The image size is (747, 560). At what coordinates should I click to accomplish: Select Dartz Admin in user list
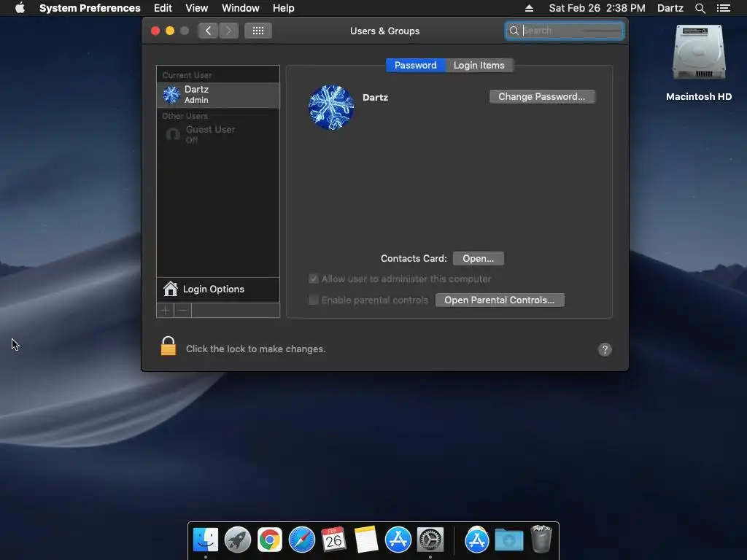pyautogui.click(x=218, y=95)
